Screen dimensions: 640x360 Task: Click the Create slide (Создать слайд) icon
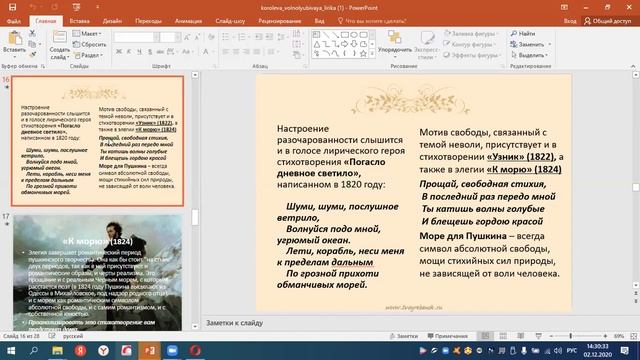coord(60,38)
